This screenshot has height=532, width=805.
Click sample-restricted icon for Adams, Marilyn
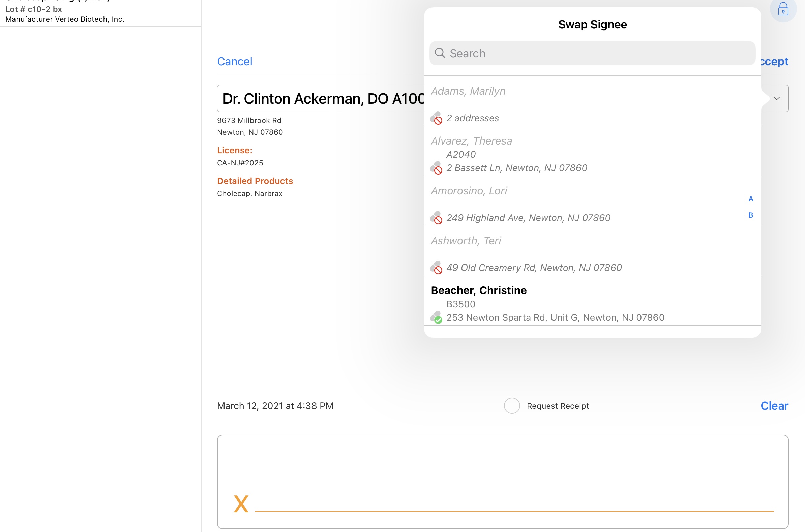pos(436,118)
